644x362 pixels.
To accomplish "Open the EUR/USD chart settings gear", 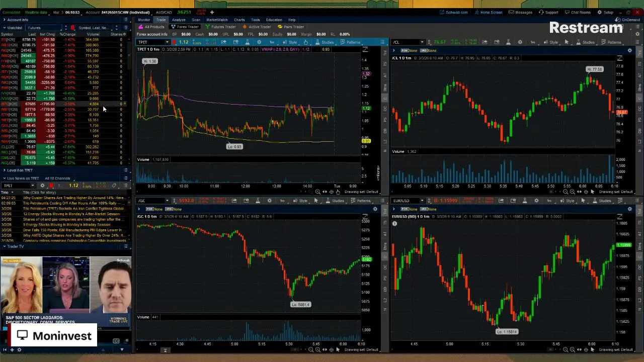I will point(536,201).
